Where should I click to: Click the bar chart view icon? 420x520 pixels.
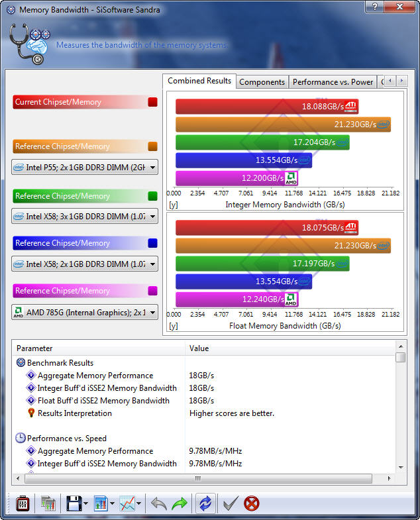point(101,503)
